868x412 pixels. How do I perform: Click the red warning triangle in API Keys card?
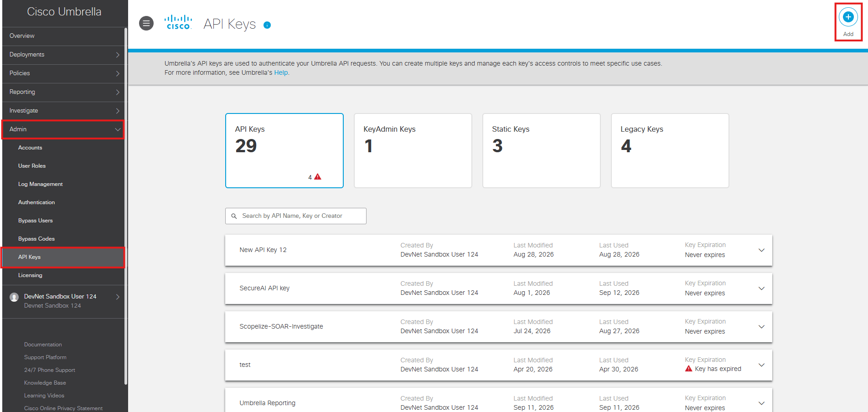(318, 177)
